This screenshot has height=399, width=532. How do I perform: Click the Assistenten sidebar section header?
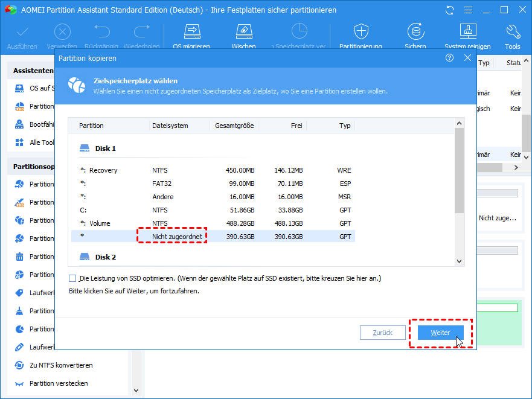[x=33, y=71]
